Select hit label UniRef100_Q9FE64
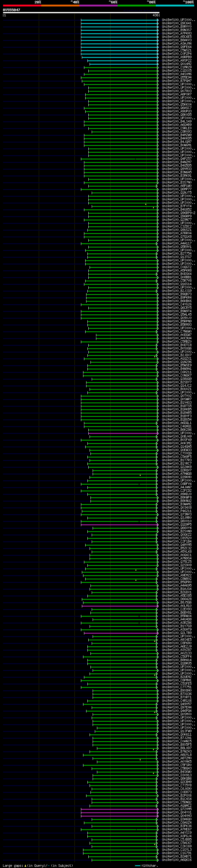The image size is (197, 868). tap(176, 47)
